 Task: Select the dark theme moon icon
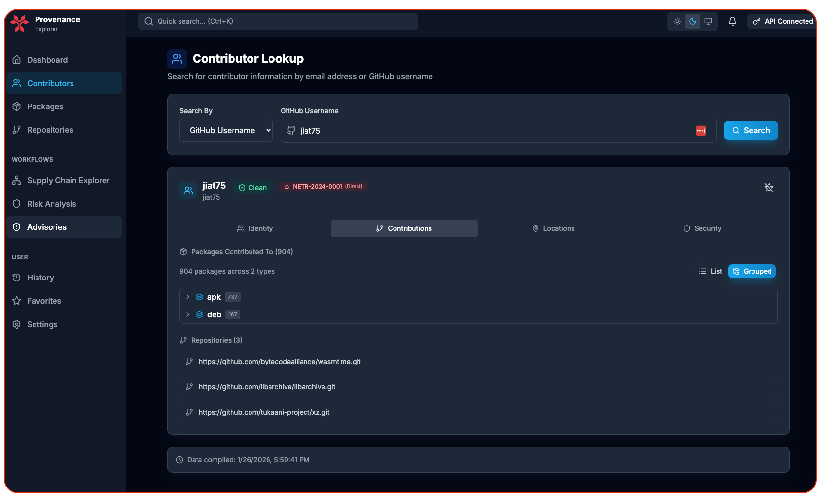692,21
